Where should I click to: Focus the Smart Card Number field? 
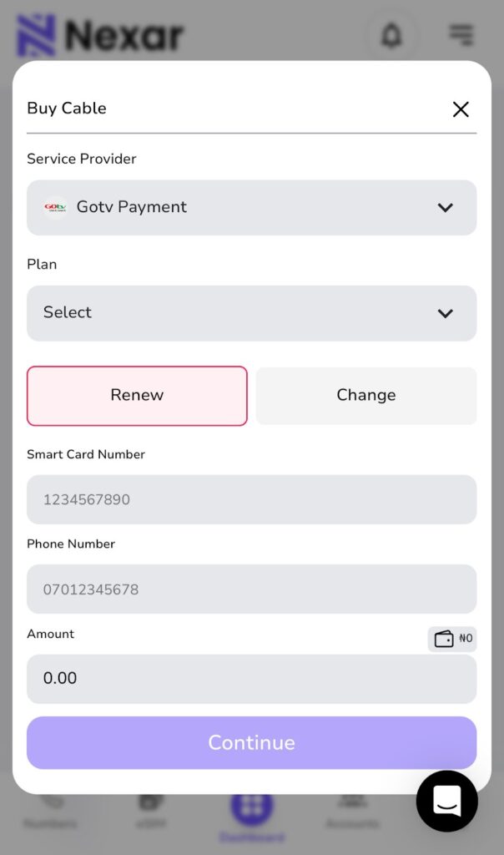pos(251,500)
